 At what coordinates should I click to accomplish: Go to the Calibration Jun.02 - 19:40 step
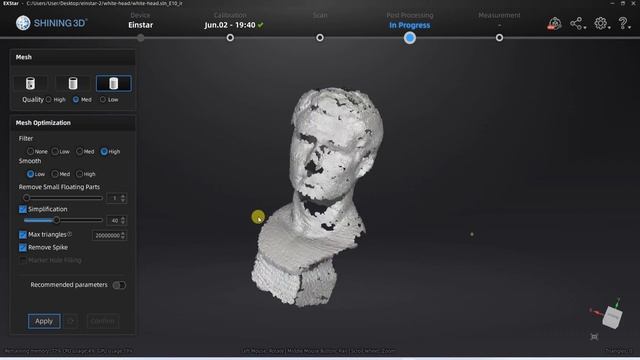(233, 20)
